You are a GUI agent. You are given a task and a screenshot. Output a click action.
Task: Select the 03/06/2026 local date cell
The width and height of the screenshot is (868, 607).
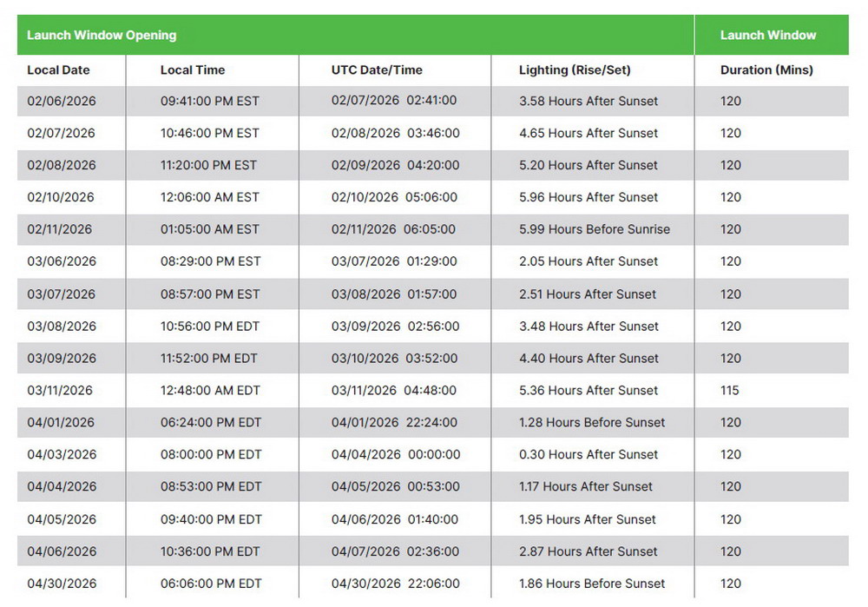(x=62, y=261)
